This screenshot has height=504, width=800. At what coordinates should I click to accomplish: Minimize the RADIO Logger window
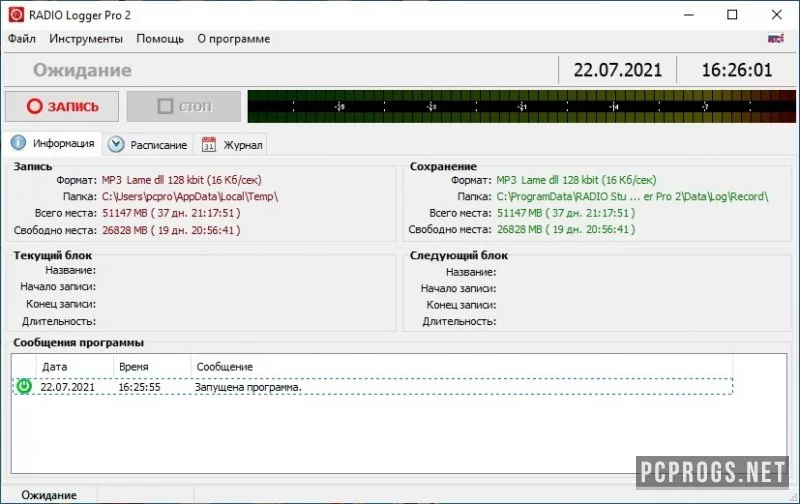689,15
